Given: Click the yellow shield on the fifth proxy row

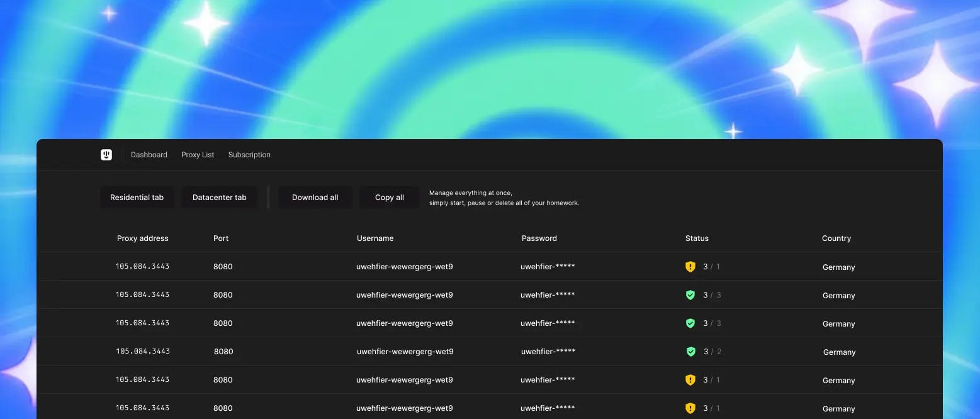Looking at the screenshot, I should (690, 379).
